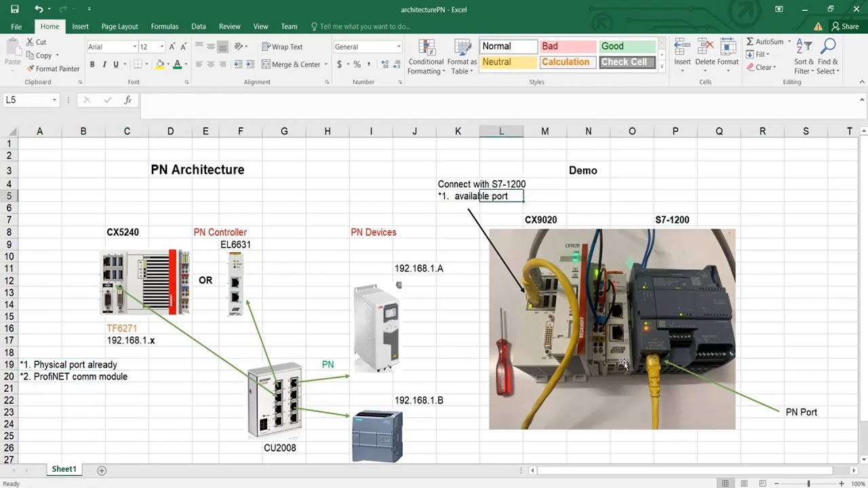
Task: Center text horizontally
Action: (x=211, y=64)
